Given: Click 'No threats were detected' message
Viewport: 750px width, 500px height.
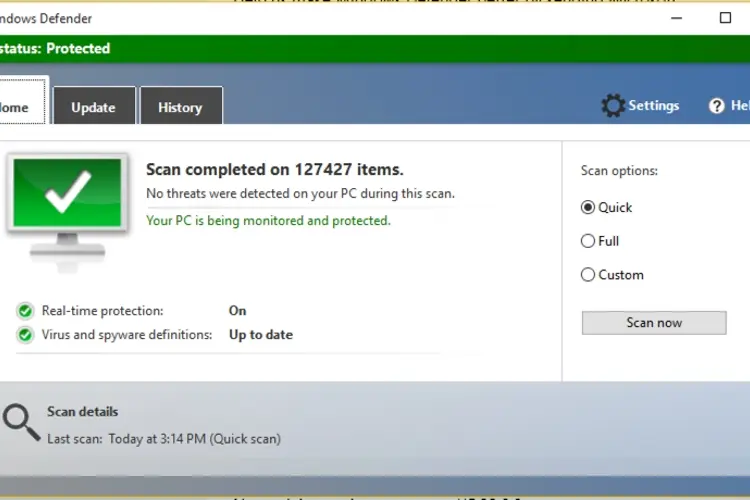Looking at the screenshot, I should pyautogui.click(x=300, y=194).
